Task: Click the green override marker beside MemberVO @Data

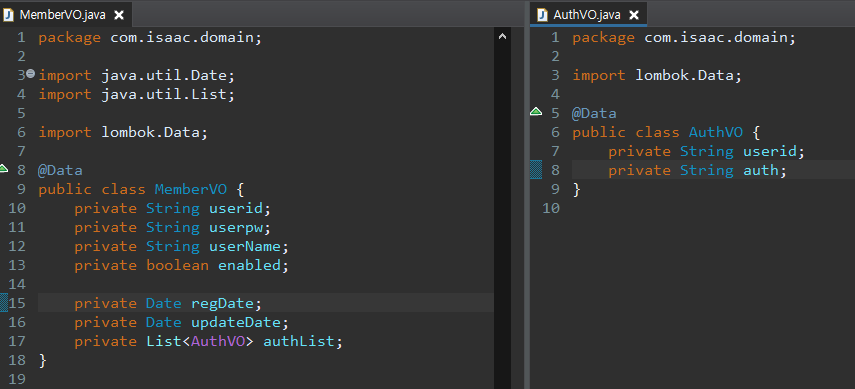Action: [x=3, y=168]
